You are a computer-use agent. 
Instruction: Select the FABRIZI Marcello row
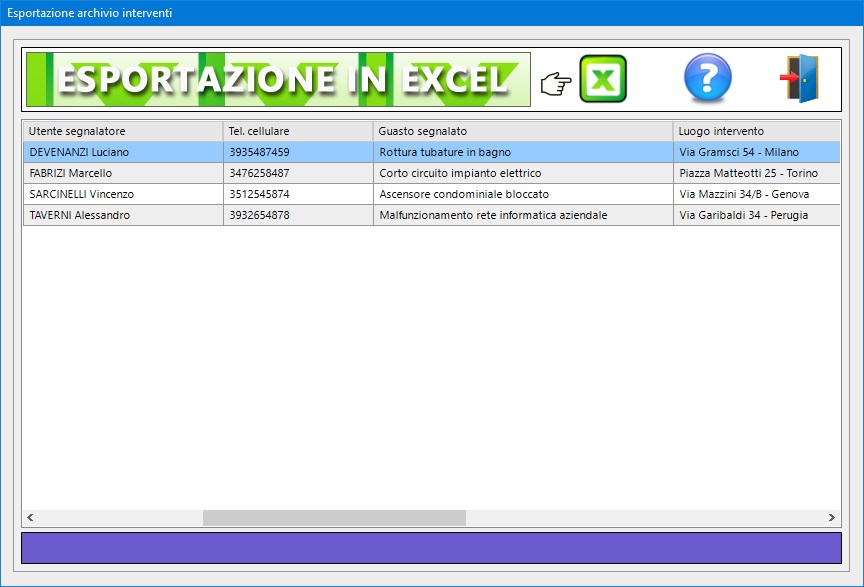pyautogui.click(x=431, y=173)
